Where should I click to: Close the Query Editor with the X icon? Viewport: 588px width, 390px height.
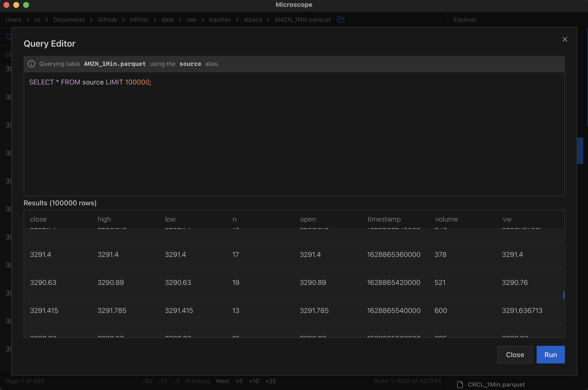565,39
